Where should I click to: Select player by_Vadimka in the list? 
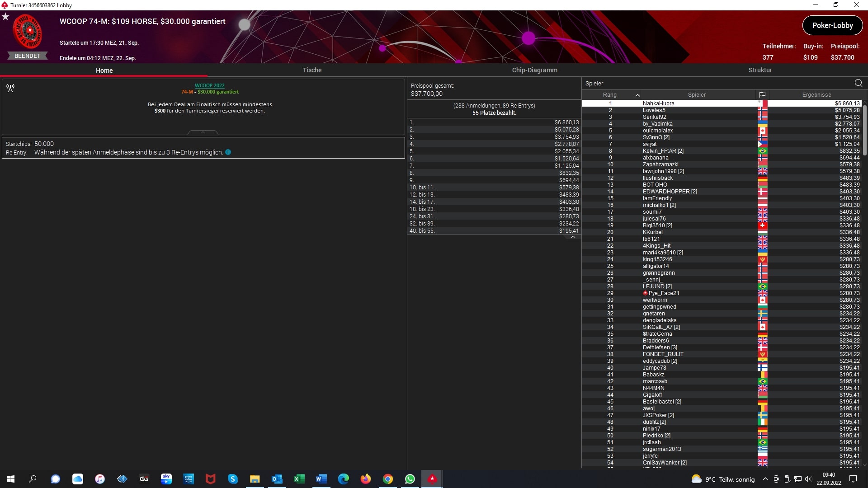(722, 124)
